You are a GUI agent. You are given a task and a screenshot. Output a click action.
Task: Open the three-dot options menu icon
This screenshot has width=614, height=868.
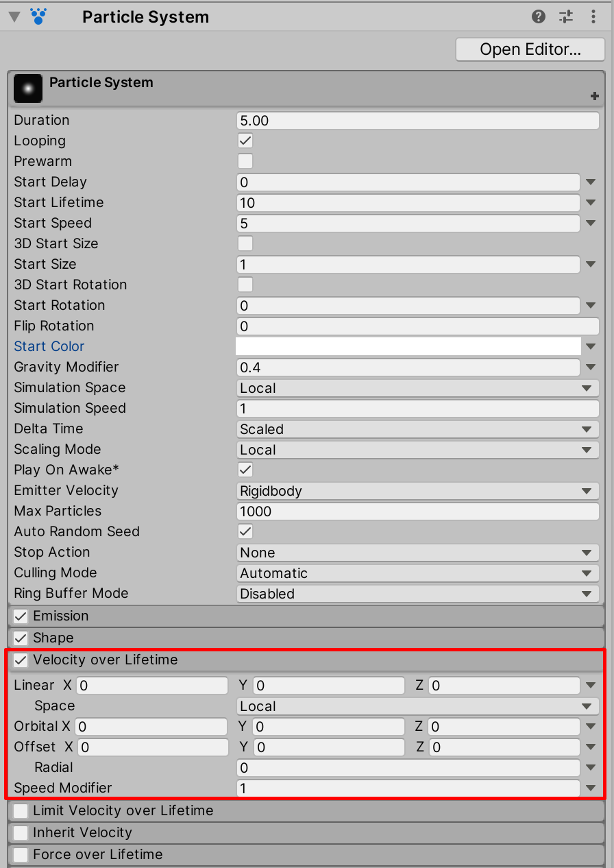593,16
